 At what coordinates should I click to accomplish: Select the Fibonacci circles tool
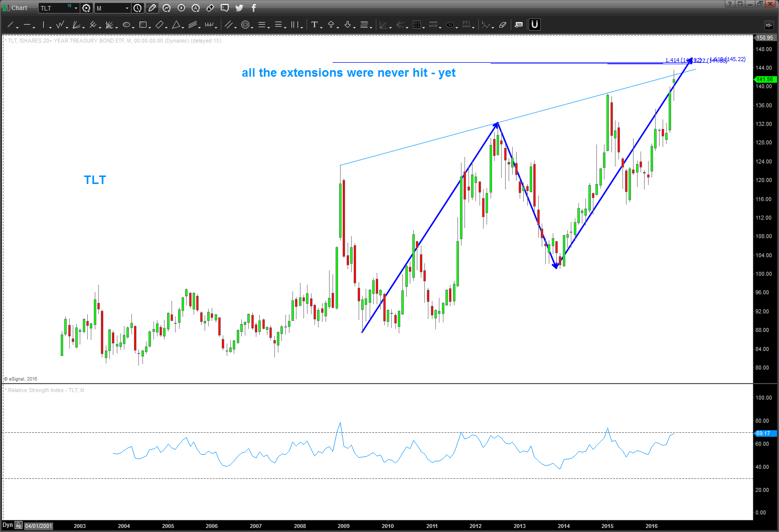(245, 25)
